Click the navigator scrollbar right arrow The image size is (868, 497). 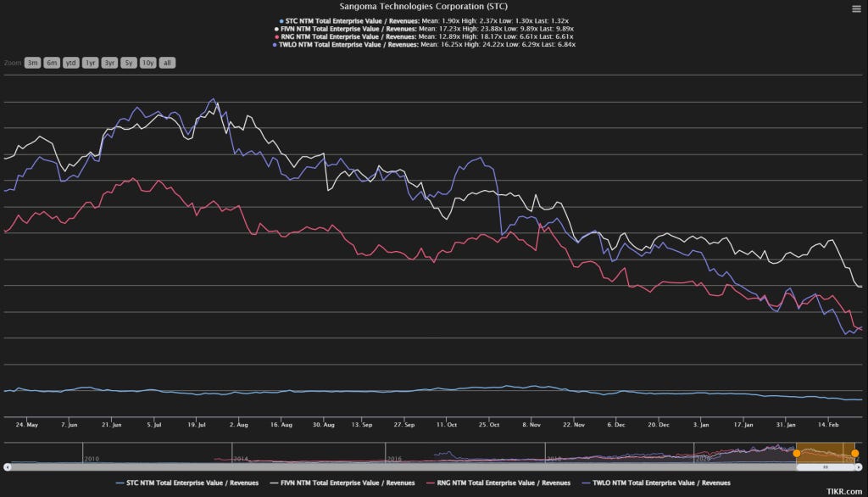click(x=859, y=467)
